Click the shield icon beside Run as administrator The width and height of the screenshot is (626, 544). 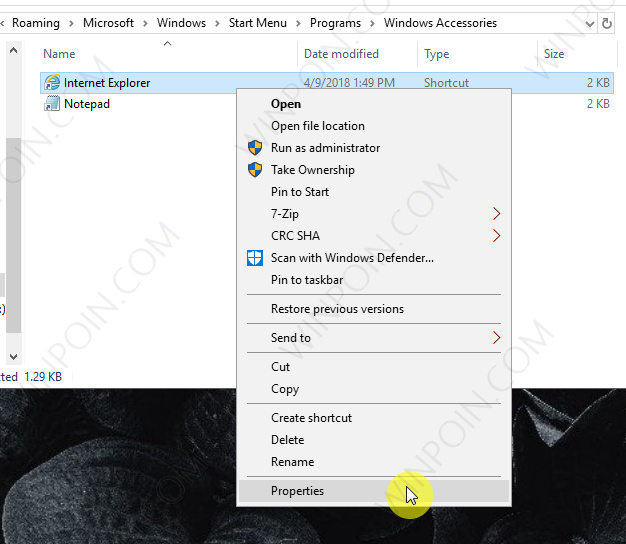point(255,148)
